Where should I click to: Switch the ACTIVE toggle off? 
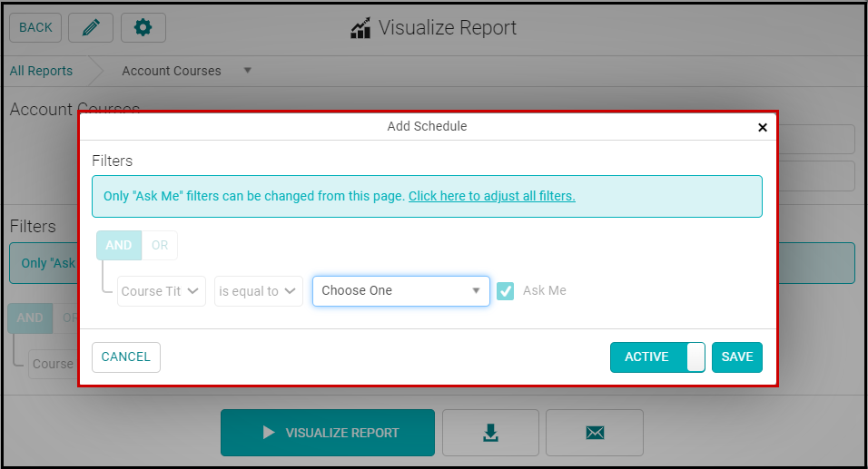pyautogui.click(x=657, y=357)
